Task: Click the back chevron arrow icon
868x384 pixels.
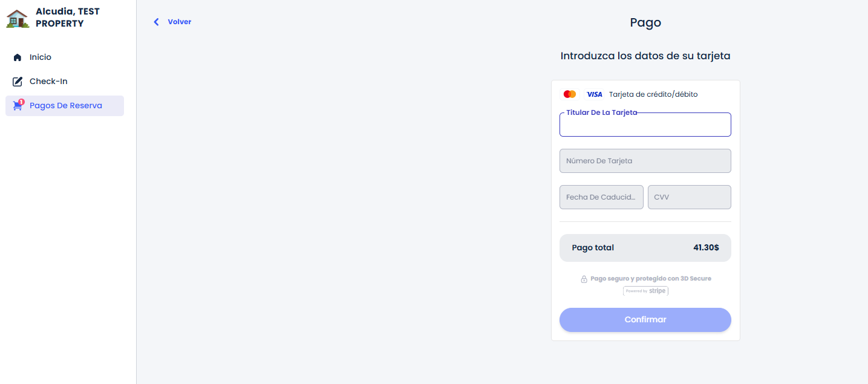Action: pos(156,22)
